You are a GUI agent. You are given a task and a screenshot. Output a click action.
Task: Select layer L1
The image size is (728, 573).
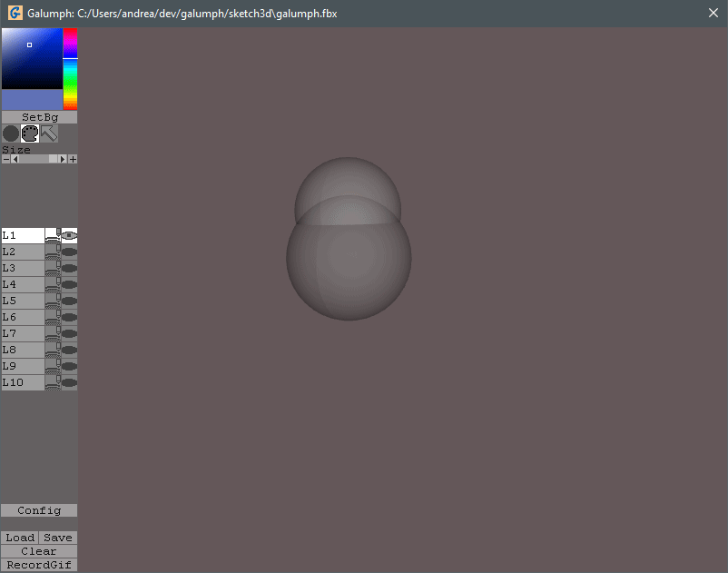tap(23, 235)
